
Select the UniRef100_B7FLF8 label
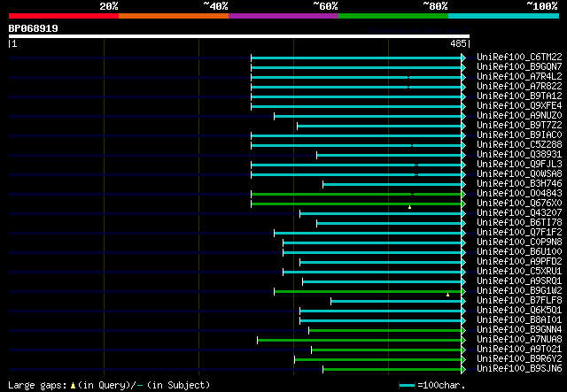(x=519, y=301)
